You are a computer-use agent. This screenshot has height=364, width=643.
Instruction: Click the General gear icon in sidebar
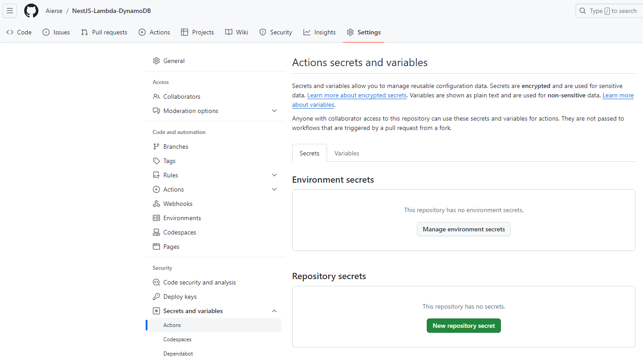[x=156, y=61]
